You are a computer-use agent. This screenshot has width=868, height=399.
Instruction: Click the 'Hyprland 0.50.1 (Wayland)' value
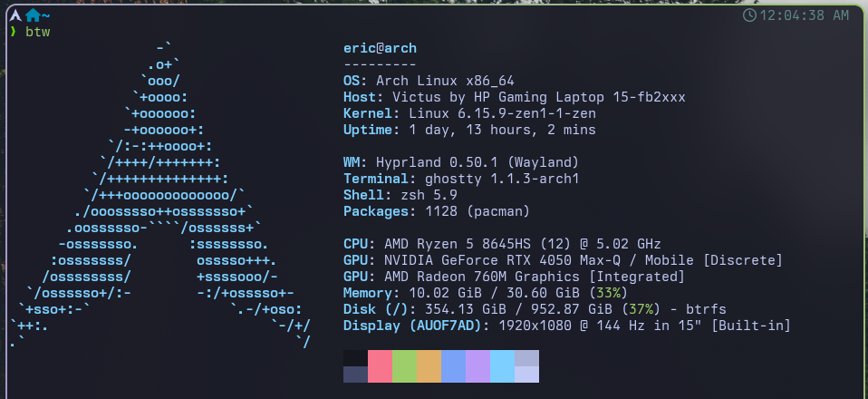[477, 162]
